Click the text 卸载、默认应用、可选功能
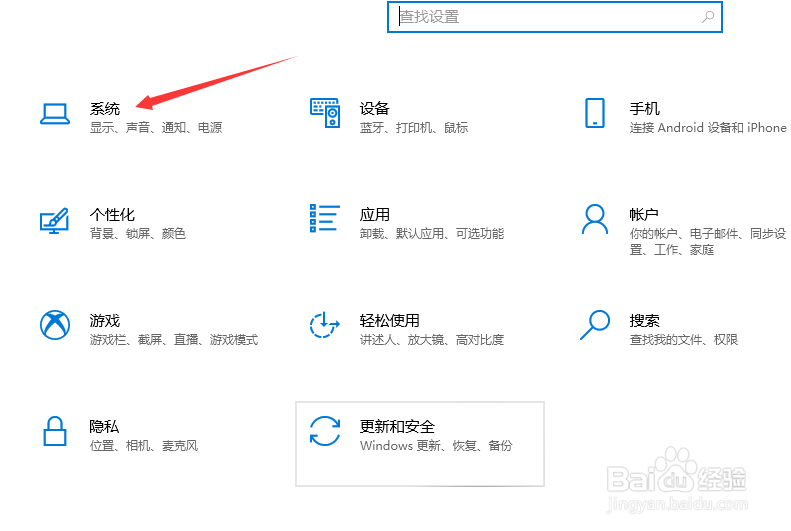791x531 pixels. 431,233
